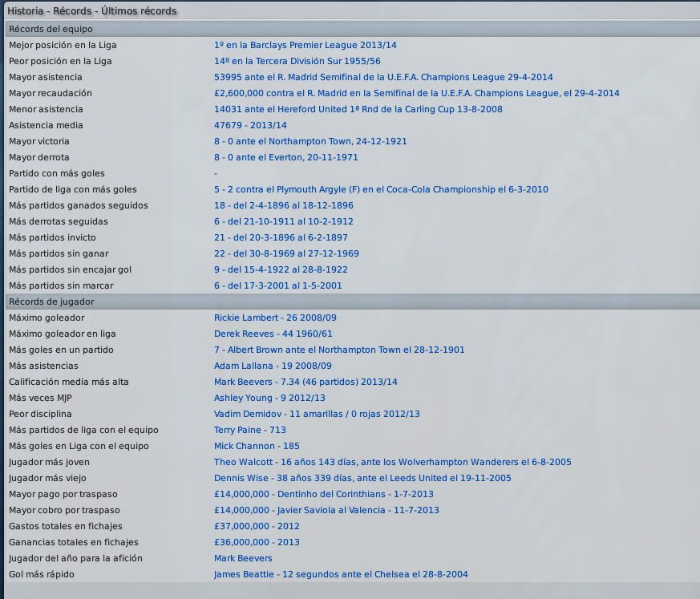
Task: Open the 6 matches without scoring record, 2001
Action: tap(277, 286)
